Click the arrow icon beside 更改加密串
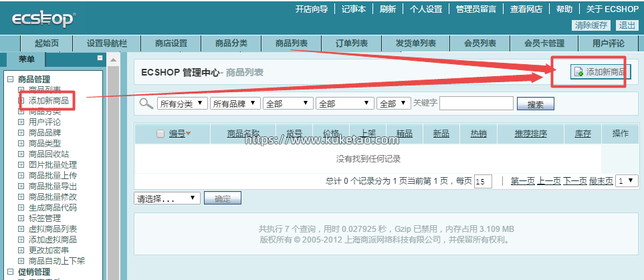The image size is (644, 280). [x=21, y=250]
